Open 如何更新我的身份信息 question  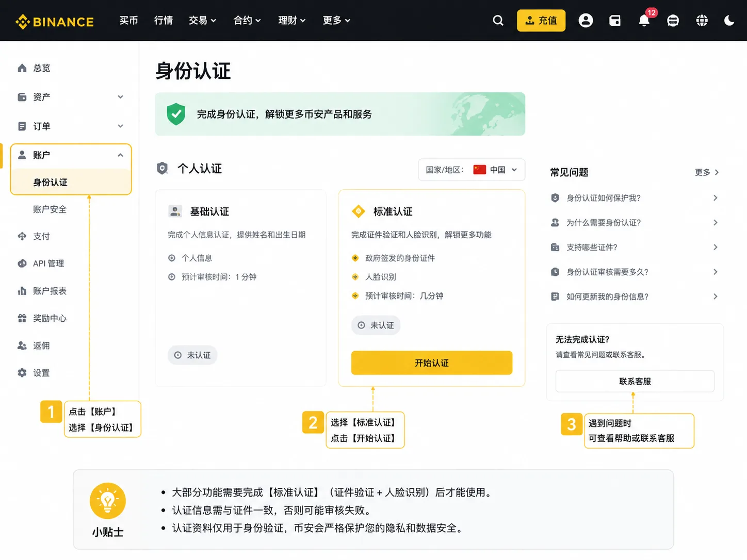coord(635,297)
